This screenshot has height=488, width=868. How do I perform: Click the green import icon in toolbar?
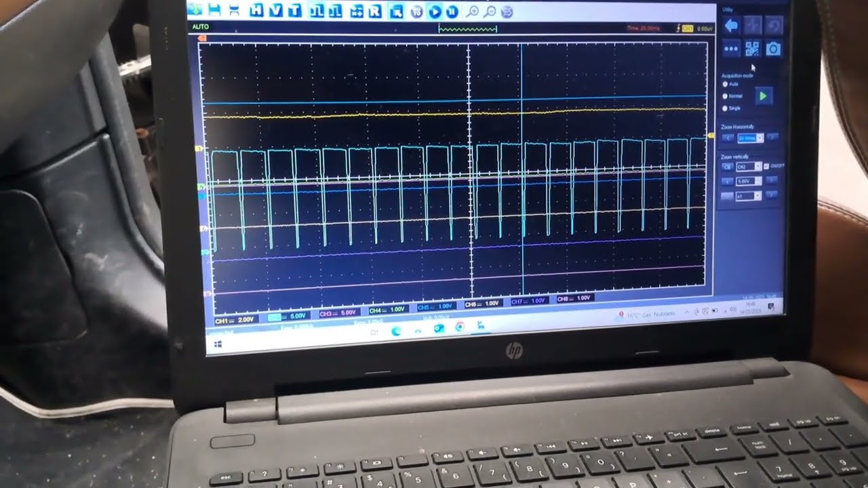(195, 9)
